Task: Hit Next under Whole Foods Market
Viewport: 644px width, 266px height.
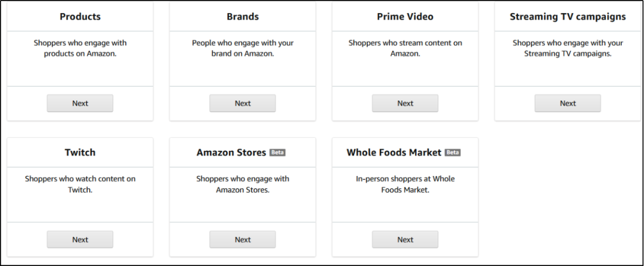Action: click(405, 240)
